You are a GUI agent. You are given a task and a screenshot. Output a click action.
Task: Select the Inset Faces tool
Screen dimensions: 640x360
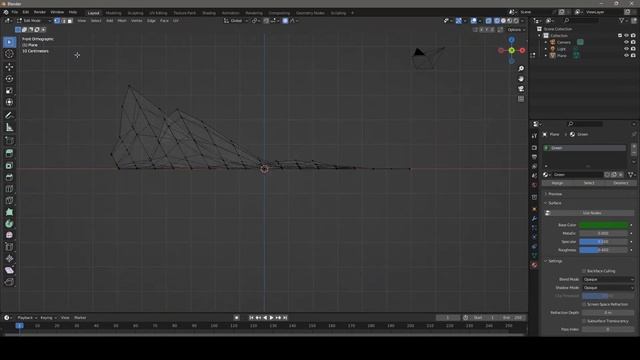point(9,165)
